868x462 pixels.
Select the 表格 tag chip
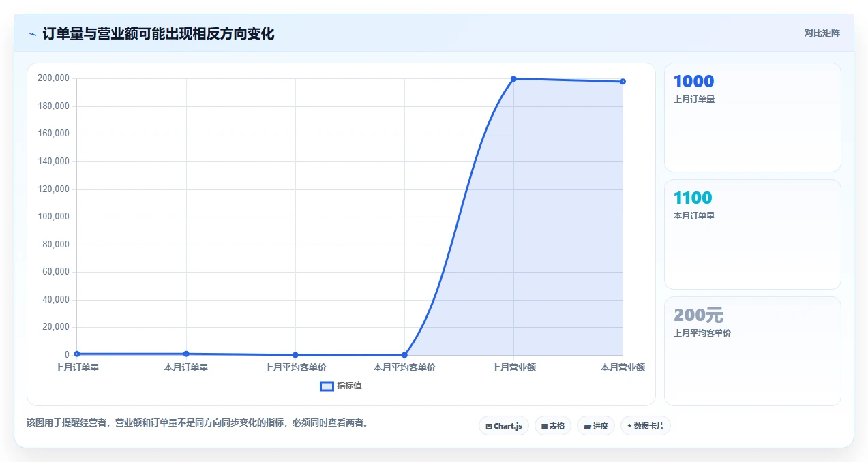(552, 426)
